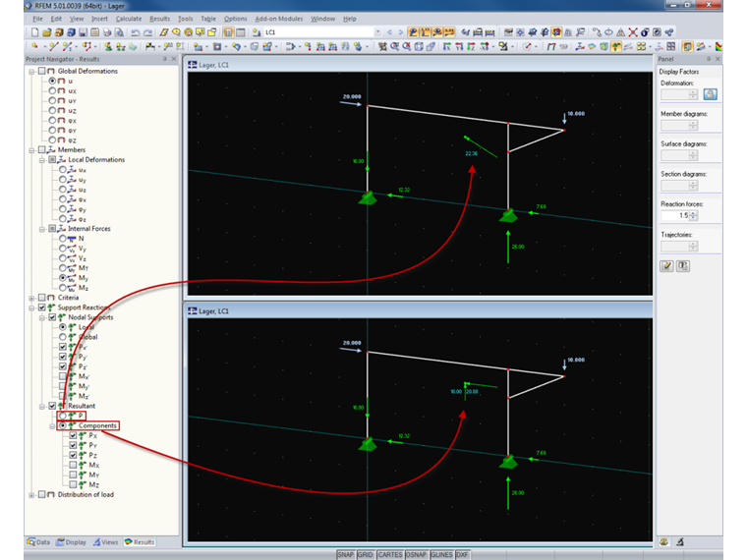Open the Results menu
This screenshot has height=560, width=747.
[x=159, y=19]
